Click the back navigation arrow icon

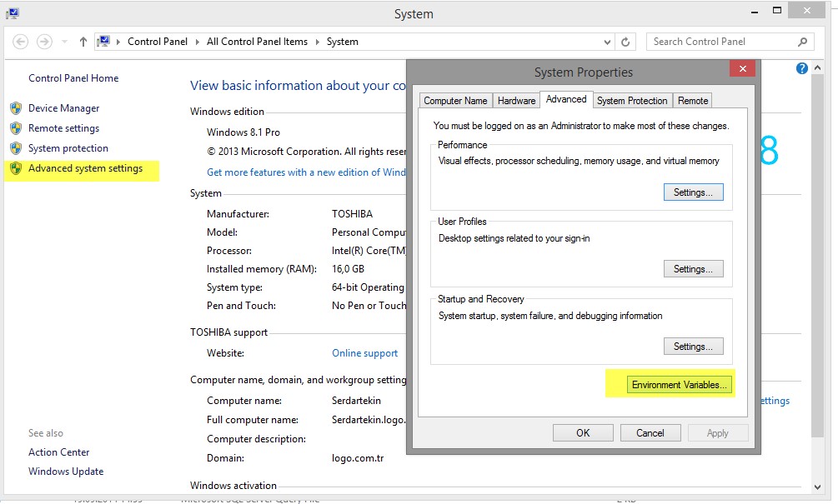coord(21,42)
